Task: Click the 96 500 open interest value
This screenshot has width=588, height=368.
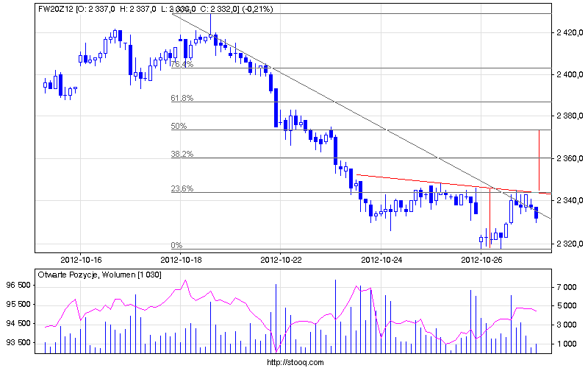Action: (x=18, y=286)
